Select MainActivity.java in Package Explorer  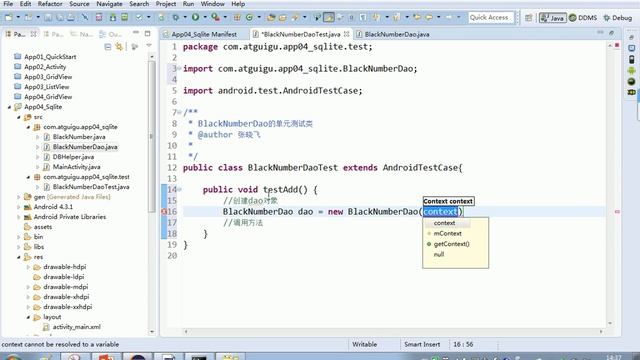coord(76,167)
